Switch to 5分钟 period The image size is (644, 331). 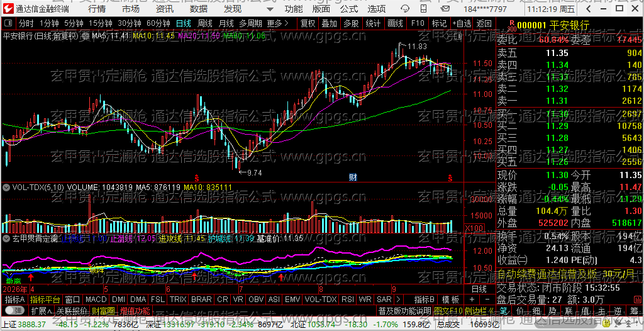[x=74, y=23]
